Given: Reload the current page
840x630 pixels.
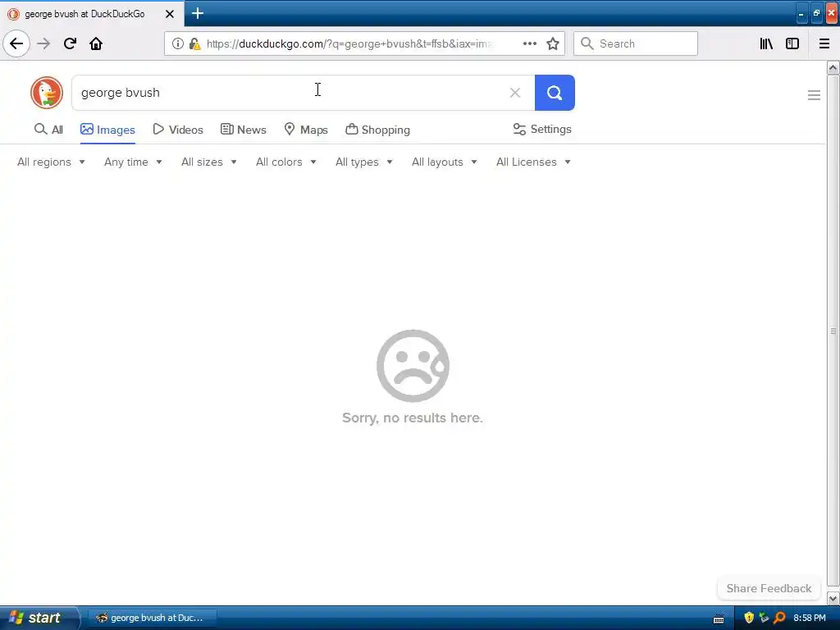Looking at the screenshot, I should (x=70, y=43).
